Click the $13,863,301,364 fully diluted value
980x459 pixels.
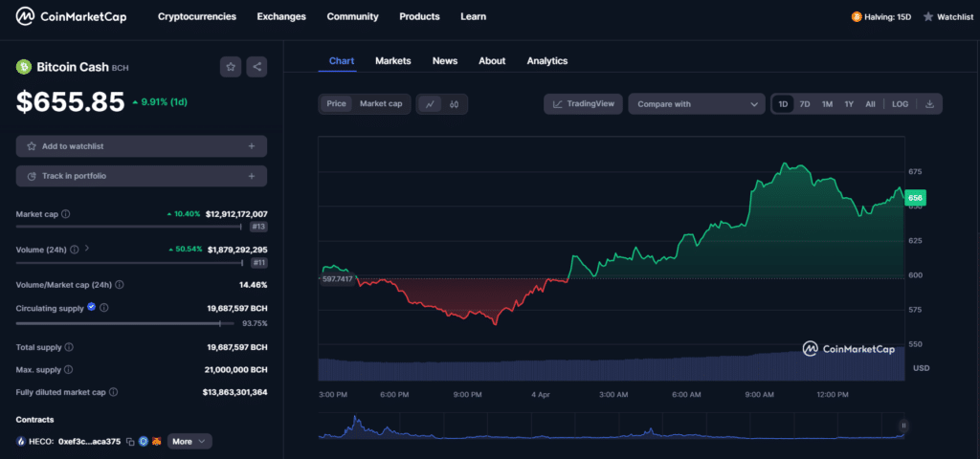(235, 392)
